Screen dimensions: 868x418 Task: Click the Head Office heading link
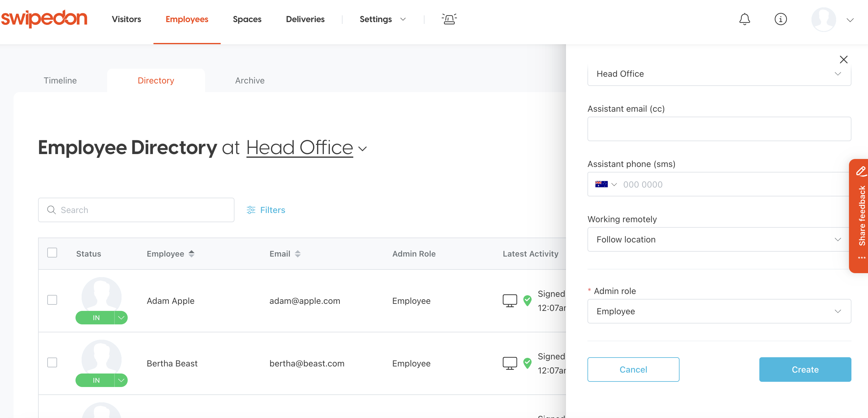click(x=300, y=148)
